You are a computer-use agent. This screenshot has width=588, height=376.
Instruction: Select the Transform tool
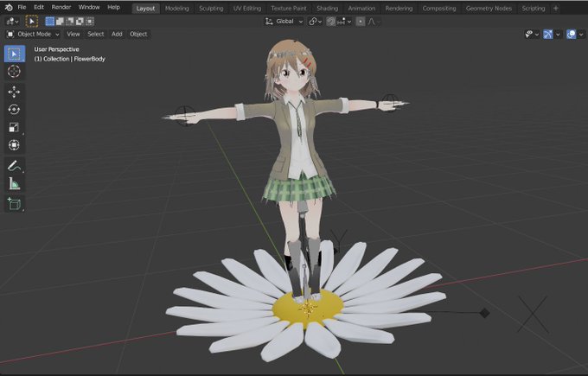(14, 144)
